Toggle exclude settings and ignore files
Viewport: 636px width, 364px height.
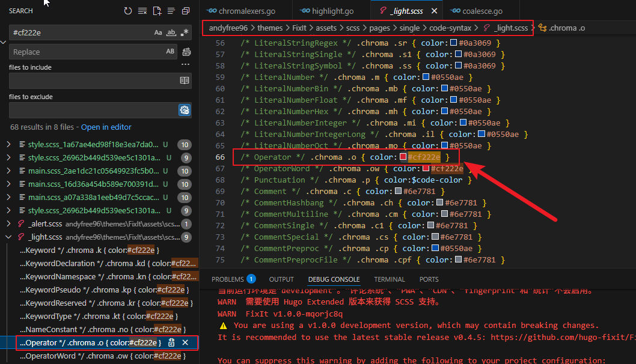(185, 110)
